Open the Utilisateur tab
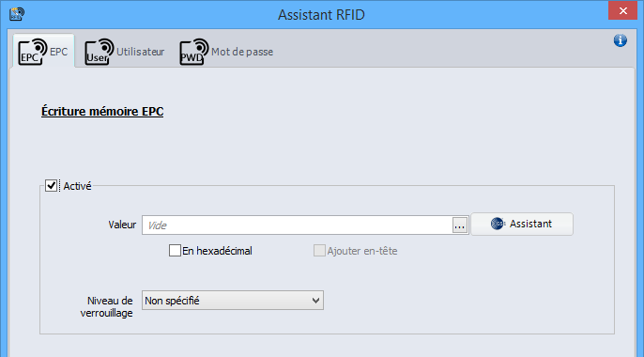The width and height of the screenshot is (644, 357). 125,52
